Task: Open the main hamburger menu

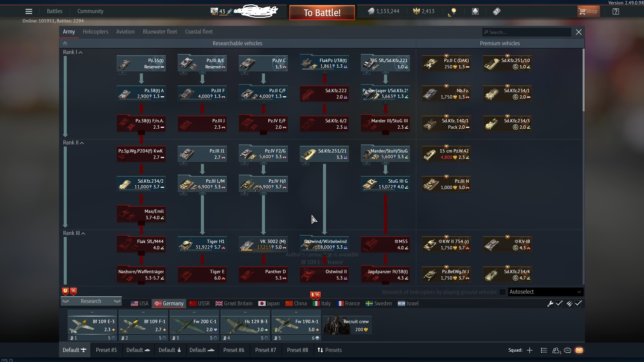Action: click(29, 11)
